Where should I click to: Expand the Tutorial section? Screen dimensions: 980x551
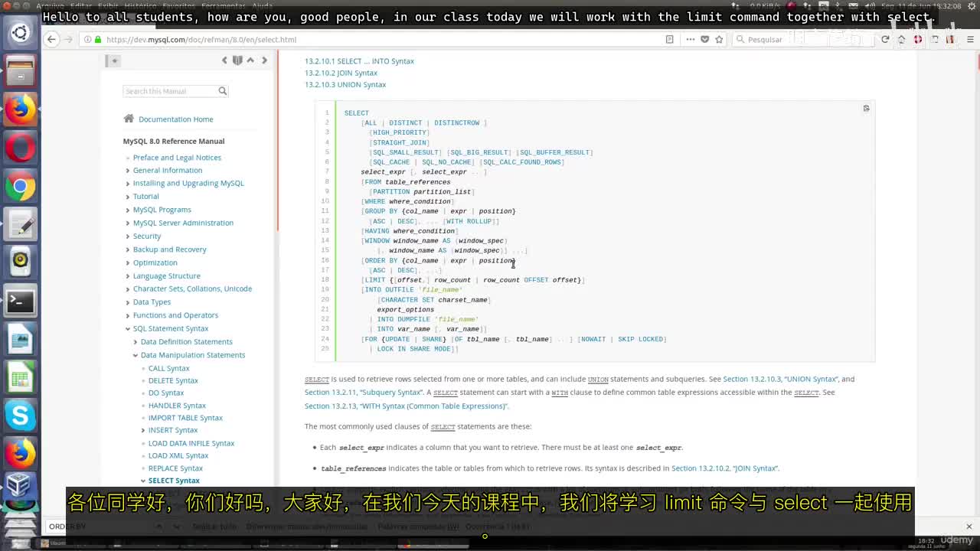pos(128,197)
